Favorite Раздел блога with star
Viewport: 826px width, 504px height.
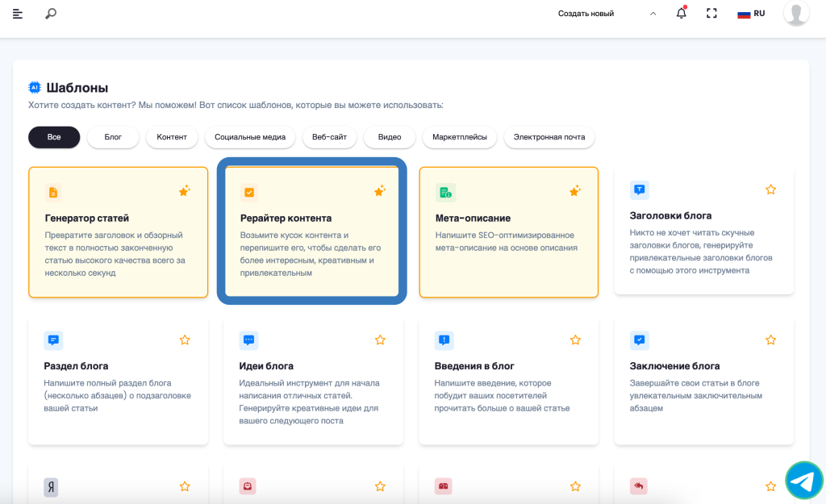click(185, 340)
